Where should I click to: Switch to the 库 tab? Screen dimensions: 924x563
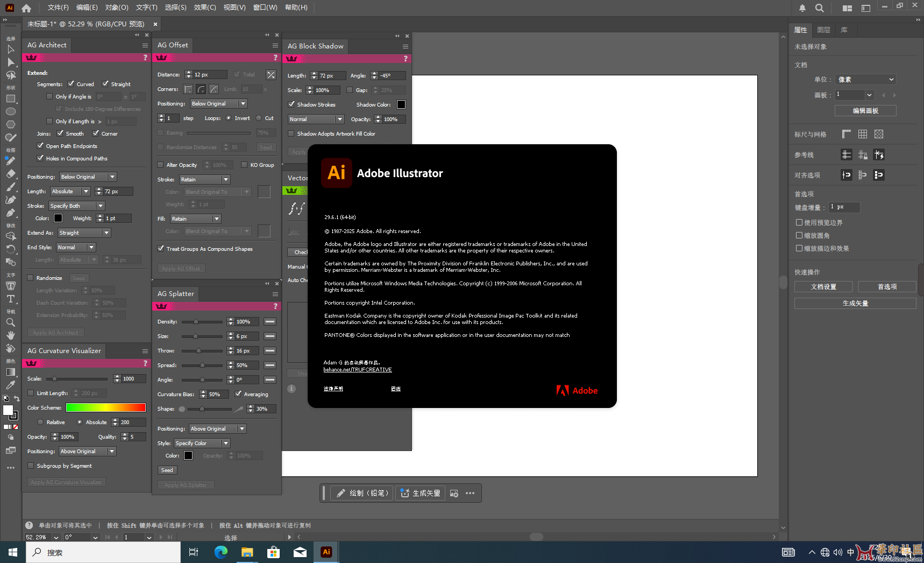[x=844, y=30]
